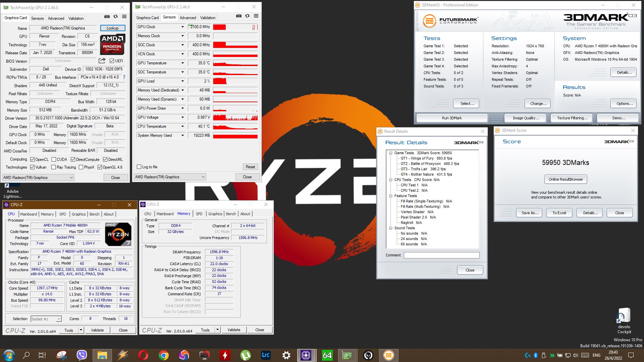Open GPU selector dropdown in GPU-Z Graphics Card window
This screenshot has height=362, width=644.
(38, 178)
